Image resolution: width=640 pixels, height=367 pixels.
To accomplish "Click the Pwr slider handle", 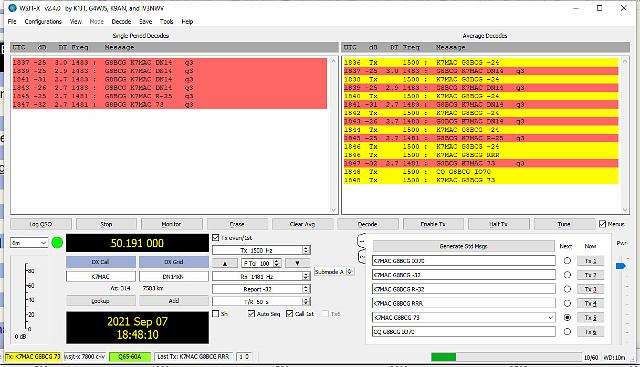I will [620, 266].
